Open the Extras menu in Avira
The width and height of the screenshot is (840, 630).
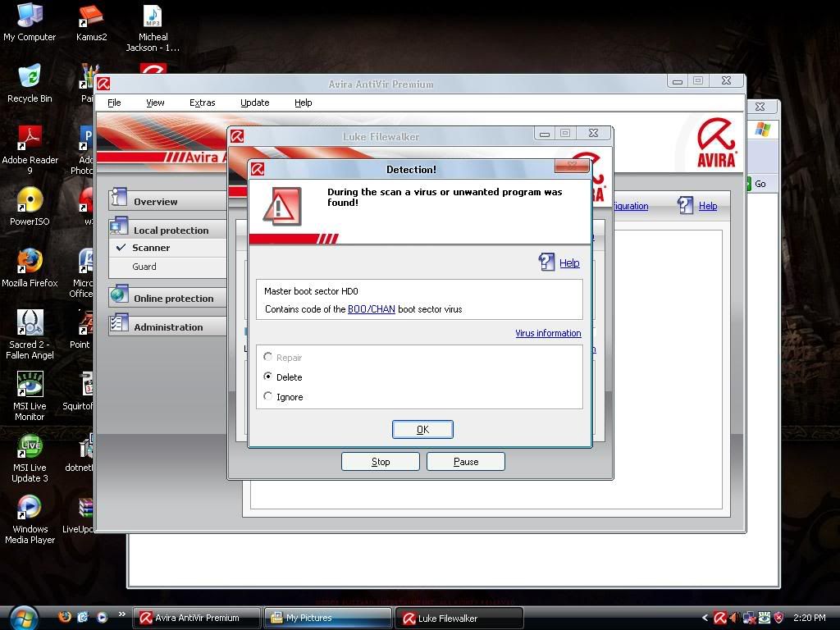(202, 103)
